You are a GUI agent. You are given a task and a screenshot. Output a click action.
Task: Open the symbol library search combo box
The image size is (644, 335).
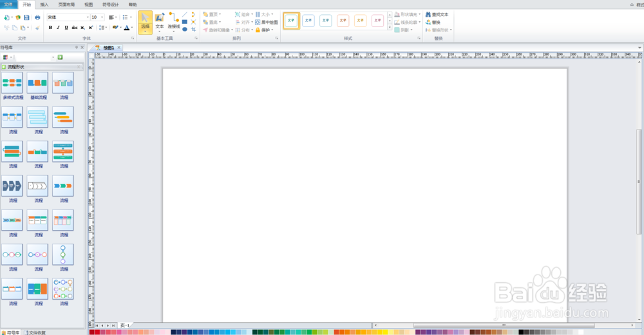pos(35,57)
